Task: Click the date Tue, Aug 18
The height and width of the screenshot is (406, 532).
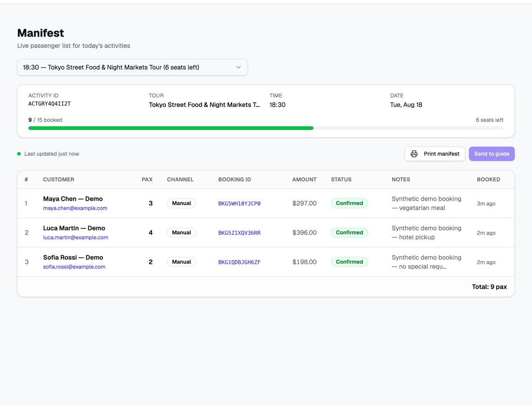Action: [x=406, y=105]
